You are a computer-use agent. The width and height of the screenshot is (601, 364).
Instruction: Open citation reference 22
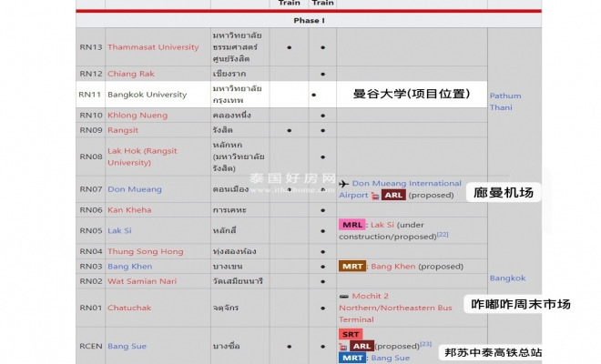[x=443, y=234]
